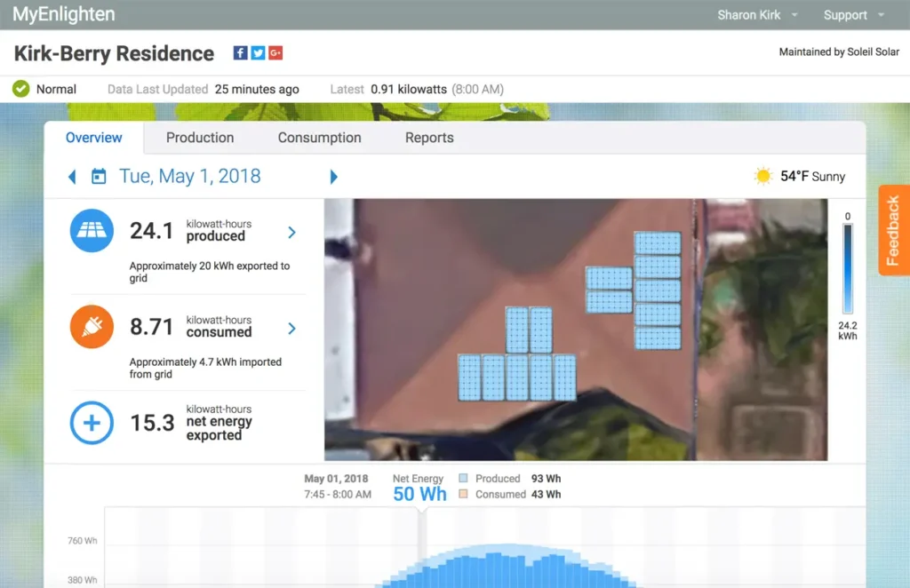This screenshot has width=910, height=588.
Task: Click the blue solar panel produced icon
Action: tap(92, 231)
